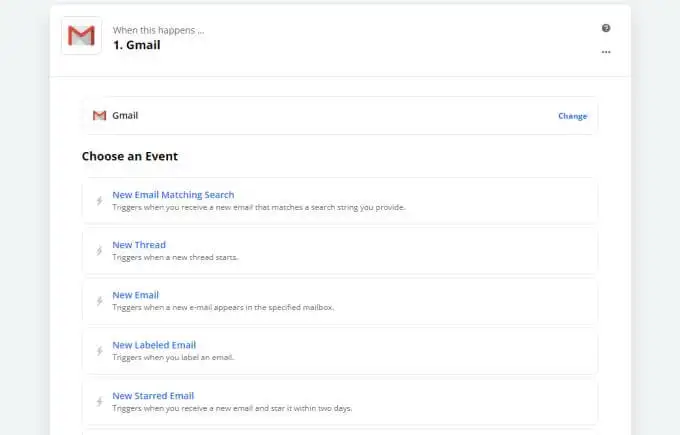Screen dimensions: 680x435
Task: Click the Gmail app name field
Action: pos(340,115)
